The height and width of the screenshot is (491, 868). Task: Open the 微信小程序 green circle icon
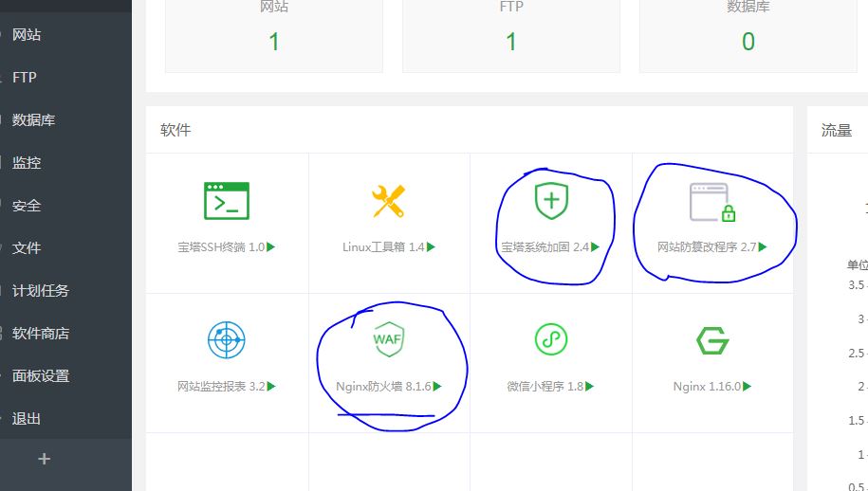click(x=551, y=339)
